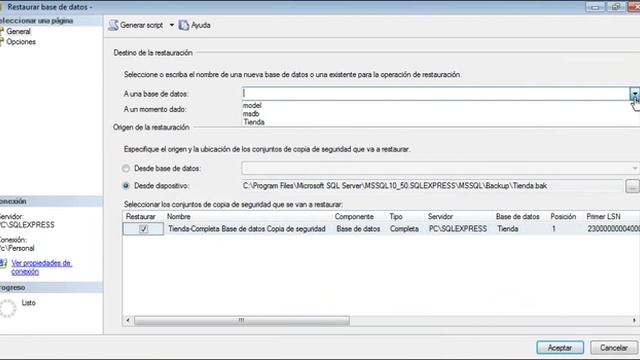
Task: Click the Primer LSN column header
Action: (x=604, y=217)
